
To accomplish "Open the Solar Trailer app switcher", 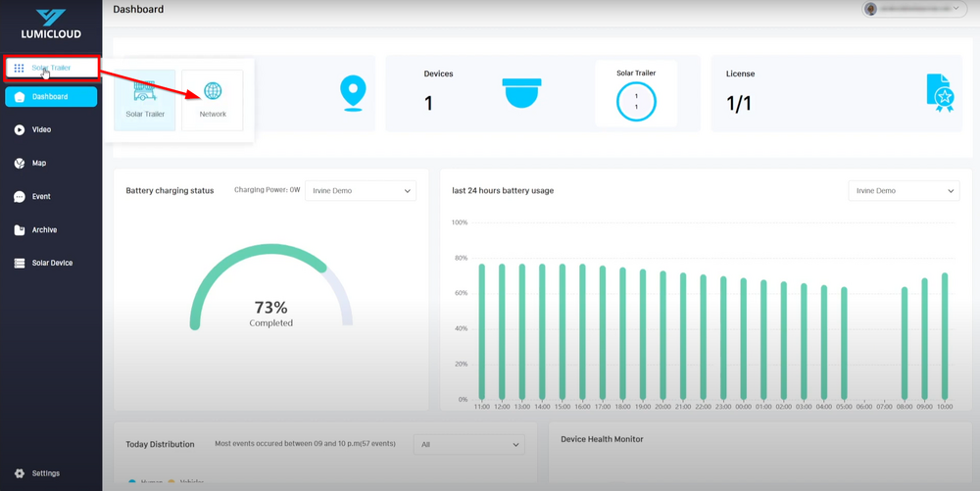I will (51, 68).
